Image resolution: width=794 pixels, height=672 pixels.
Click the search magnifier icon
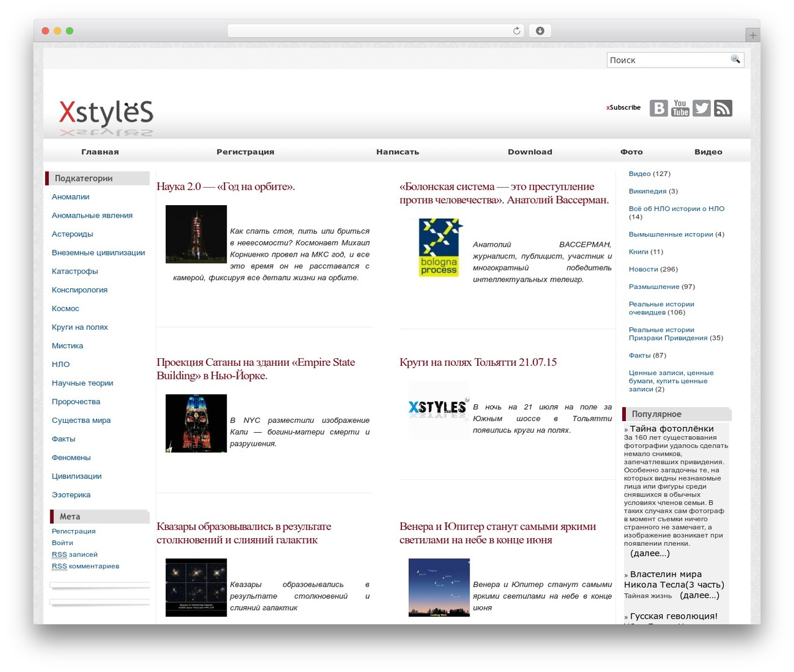(x=735, y=60)
